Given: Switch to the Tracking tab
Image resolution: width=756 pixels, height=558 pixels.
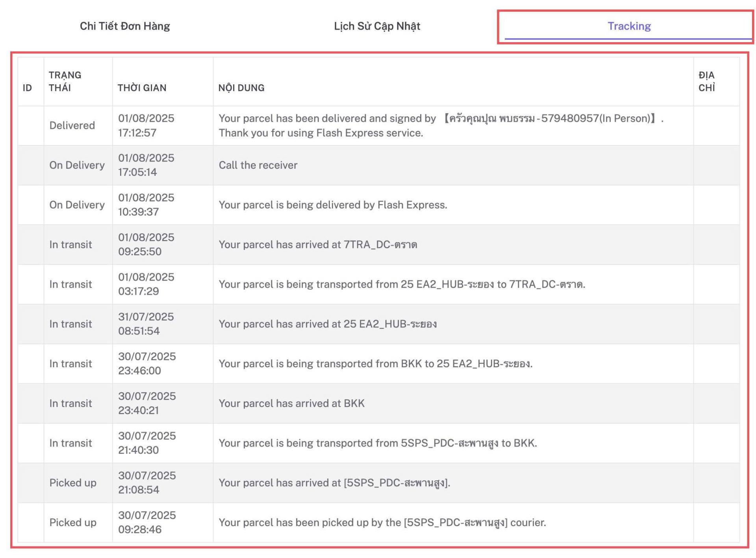Looking at the screenshot, I should point(629,26).
